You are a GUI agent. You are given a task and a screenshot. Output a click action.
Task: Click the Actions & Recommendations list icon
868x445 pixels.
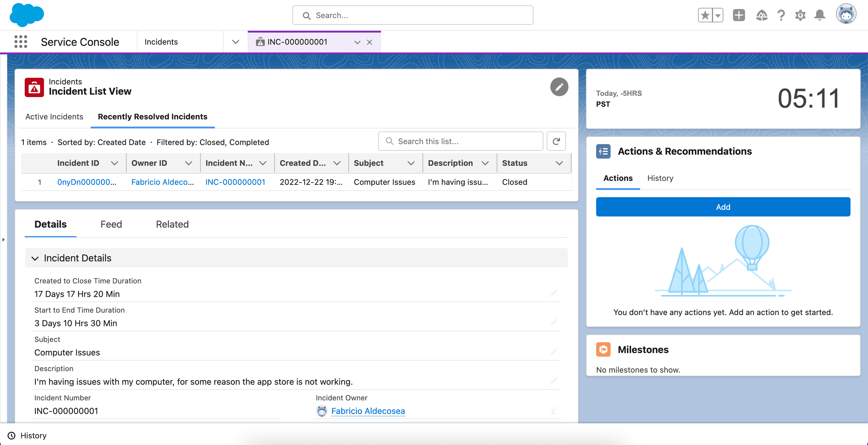pyautogui.click(x=603, y=151)
